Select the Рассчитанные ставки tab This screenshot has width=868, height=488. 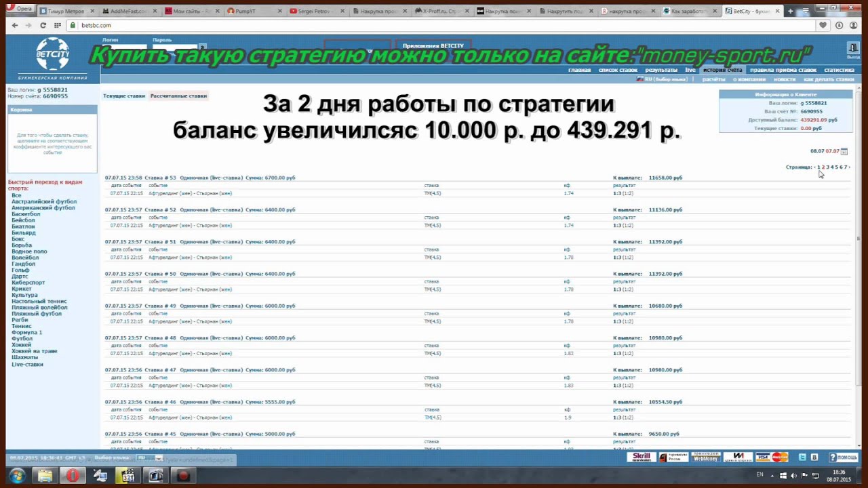pos(178,96)
